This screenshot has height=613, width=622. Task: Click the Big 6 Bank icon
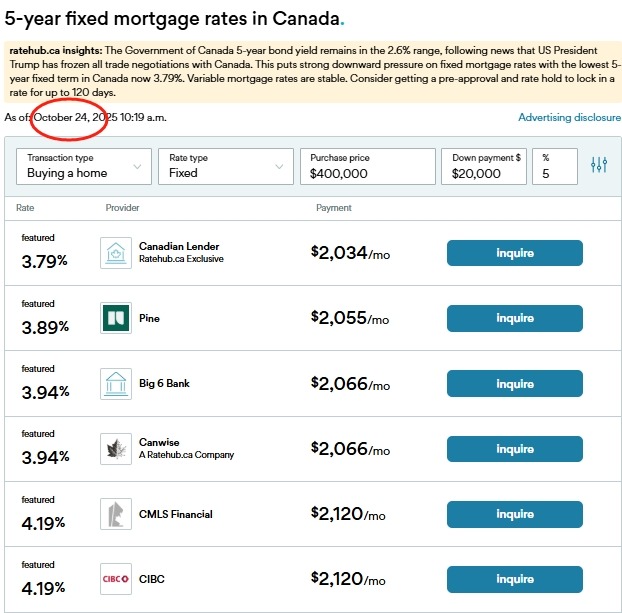(x=116, y=384)
